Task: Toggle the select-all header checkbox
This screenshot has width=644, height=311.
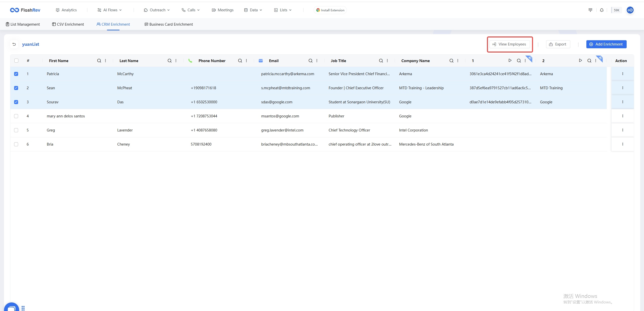Action: tap(16, 61)
